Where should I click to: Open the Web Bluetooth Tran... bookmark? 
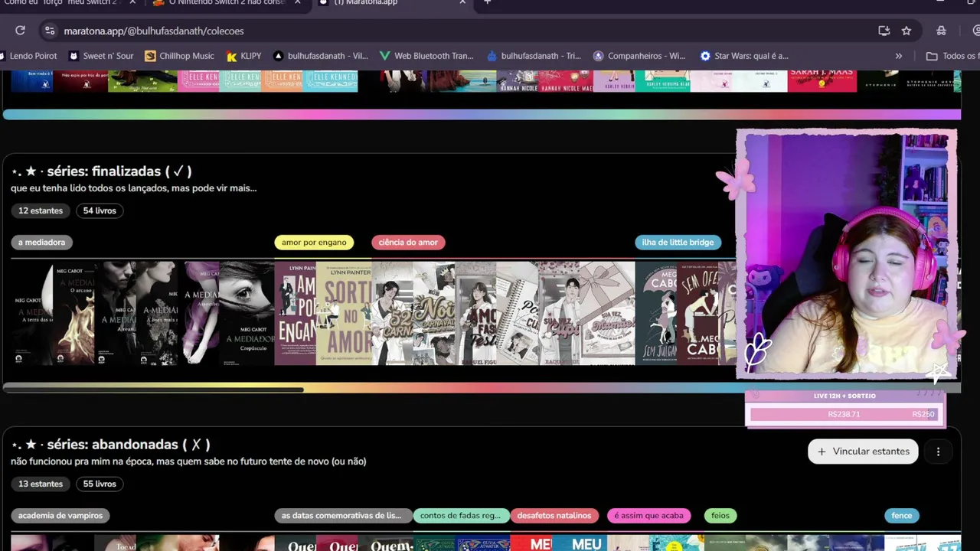[426, 56]
